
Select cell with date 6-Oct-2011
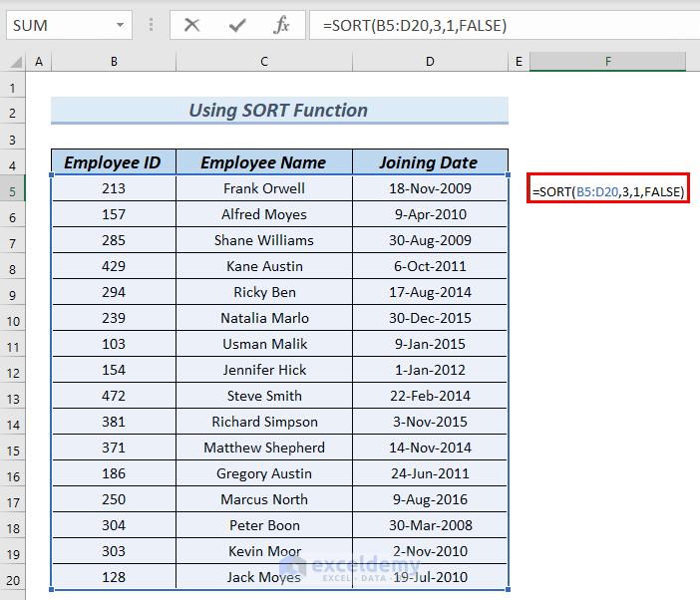(x=430, y=266)
